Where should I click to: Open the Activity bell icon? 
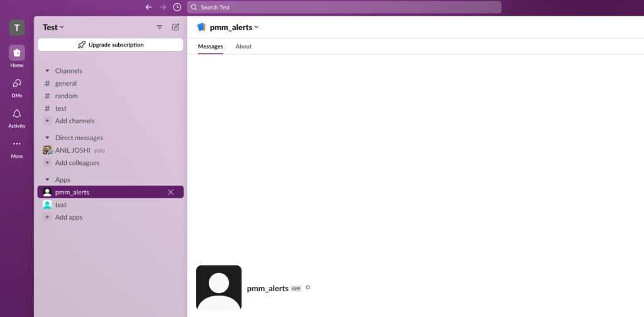coord(17,114)
